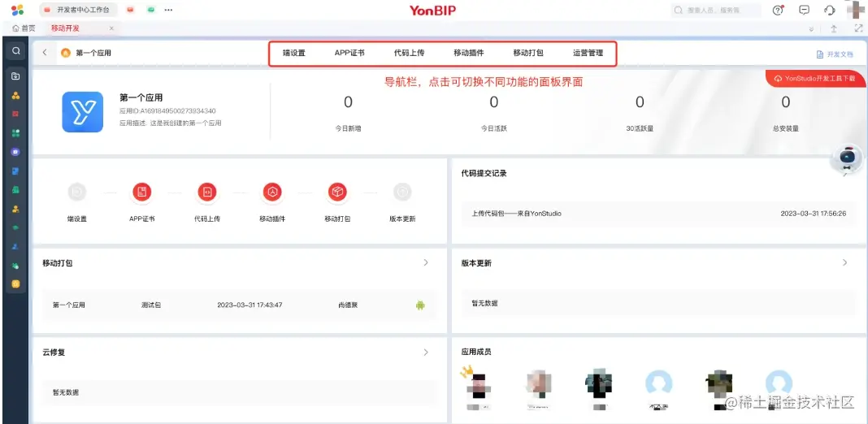
Task: Open the APP证书 navigation tab
Action: click(x=349, y=53)
